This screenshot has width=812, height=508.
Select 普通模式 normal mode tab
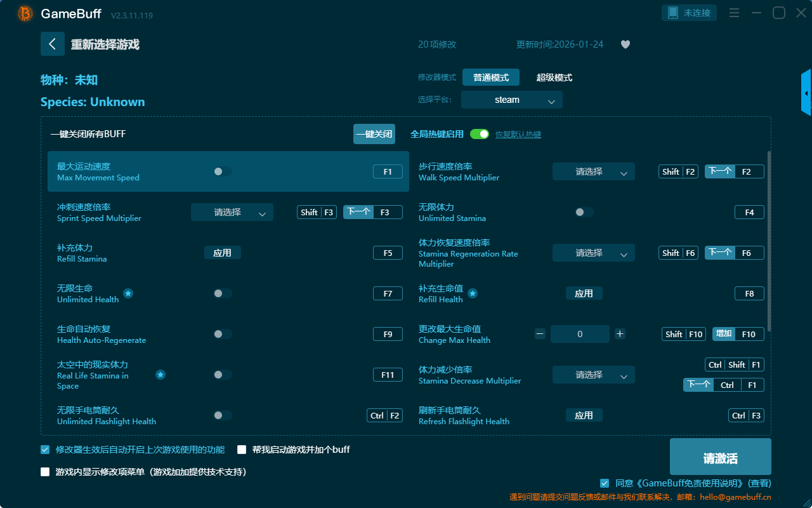[490, 77]
